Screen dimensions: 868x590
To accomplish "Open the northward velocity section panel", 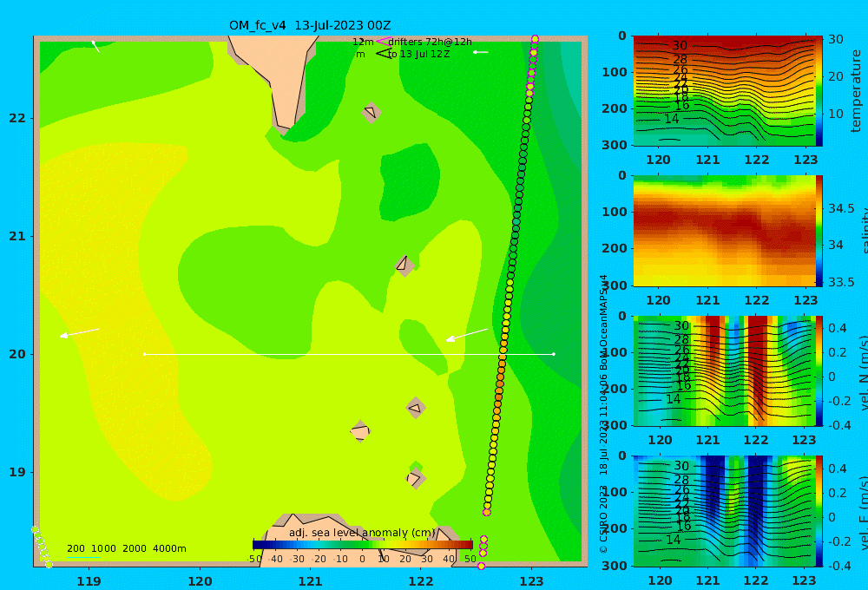I will pyautogui.click(x=724, y=370).
